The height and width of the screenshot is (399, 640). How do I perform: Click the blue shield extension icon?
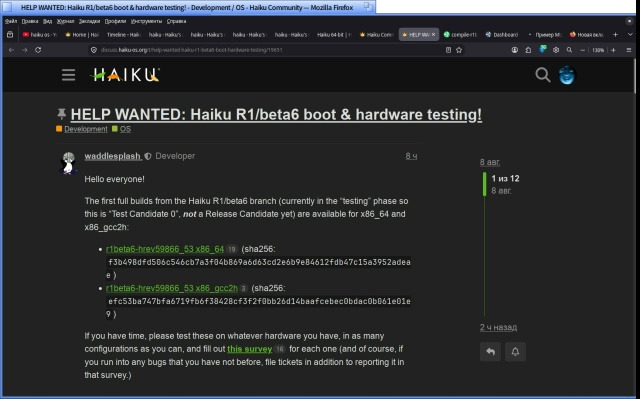542,49
